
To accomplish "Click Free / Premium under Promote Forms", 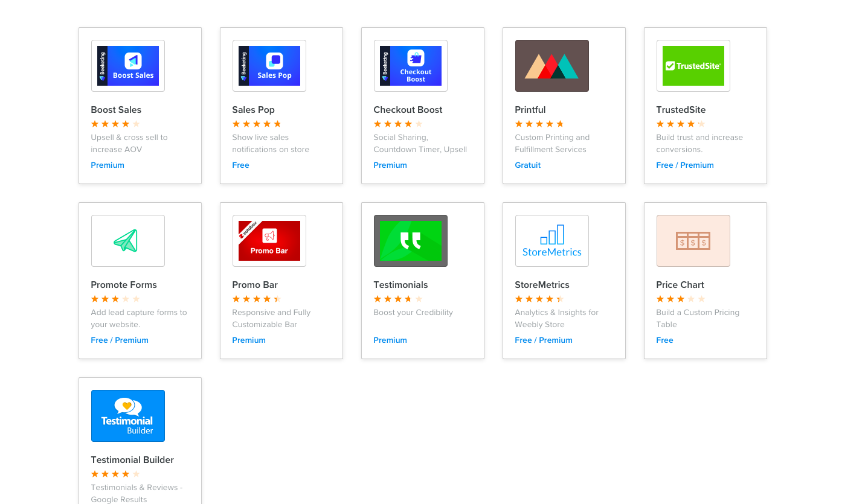I will click(120, 340).
